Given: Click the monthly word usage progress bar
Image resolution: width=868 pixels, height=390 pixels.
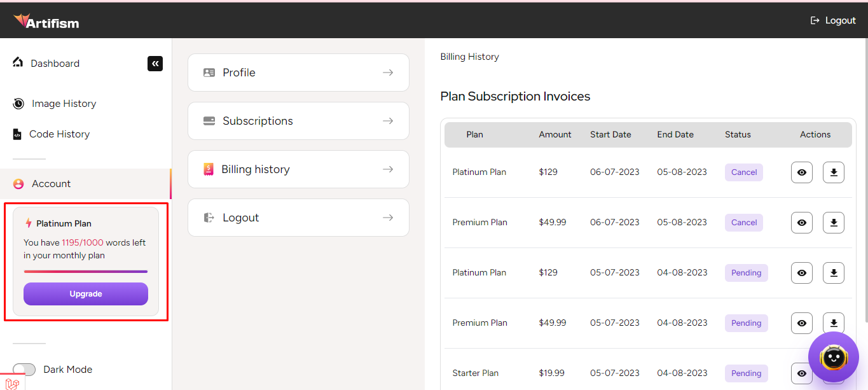Looking at the screenshot, I should point(86,272).
